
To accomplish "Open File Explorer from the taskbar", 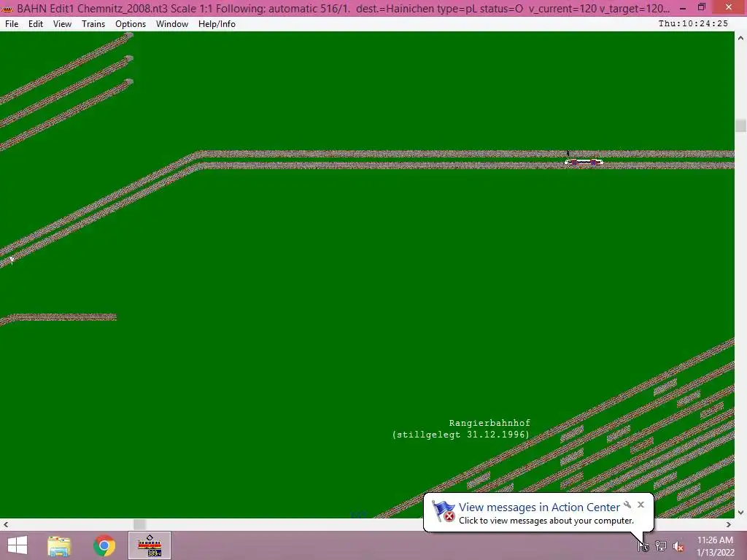I will [x=59, y=545].
